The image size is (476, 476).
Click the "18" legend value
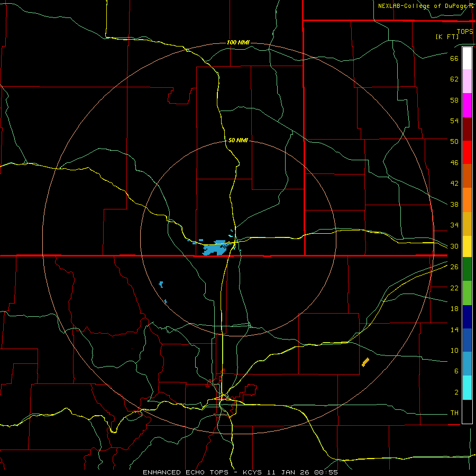pos(454,309)
